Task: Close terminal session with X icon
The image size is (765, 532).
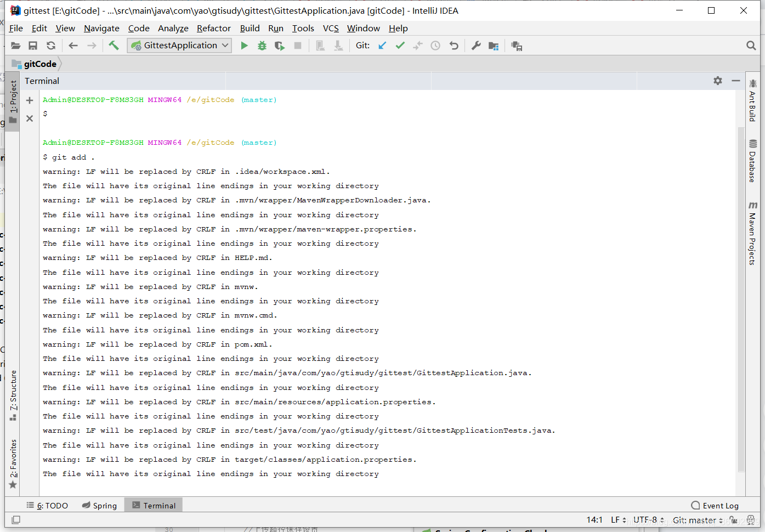Action: click(x=30, y=118)
